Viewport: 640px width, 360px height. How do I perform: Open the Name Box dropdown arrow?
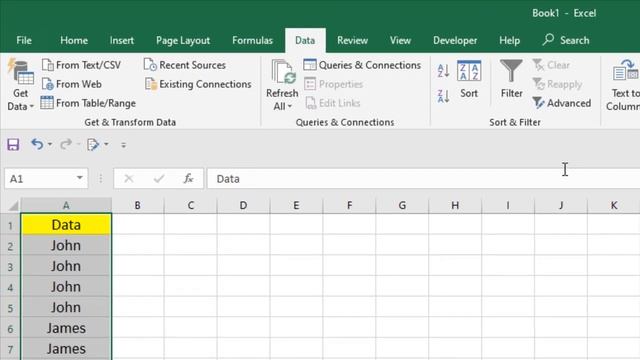pos(80,178)
